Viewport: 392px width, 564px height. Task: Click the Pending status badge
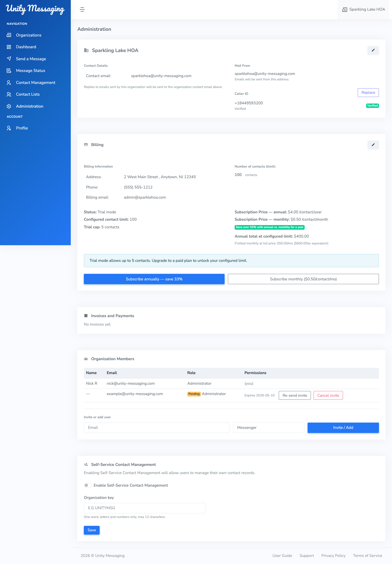194,394
